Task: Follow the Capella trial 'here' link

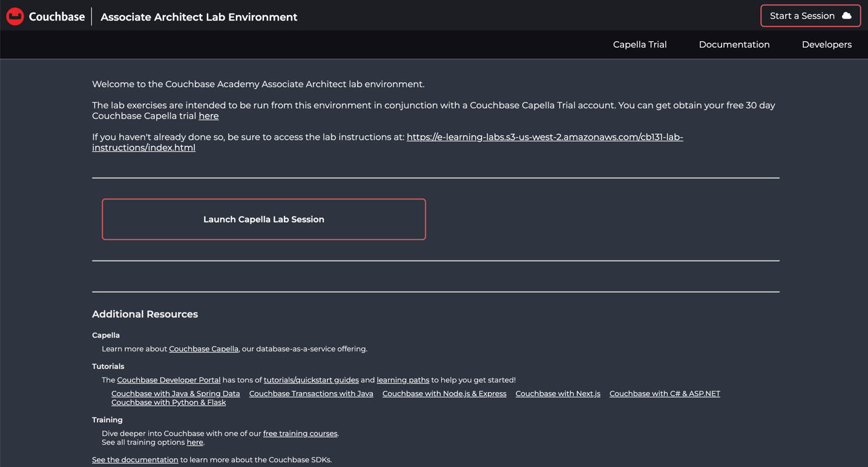Action: [209, 116]
